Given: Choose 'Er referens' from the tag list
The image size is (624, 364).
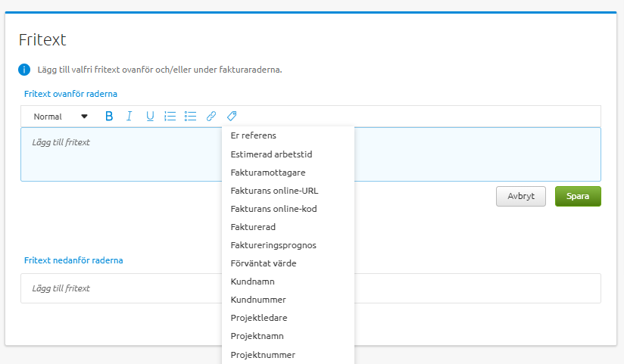Looking at the screenshot, I should pyautogui.click(x=254, y=136).
